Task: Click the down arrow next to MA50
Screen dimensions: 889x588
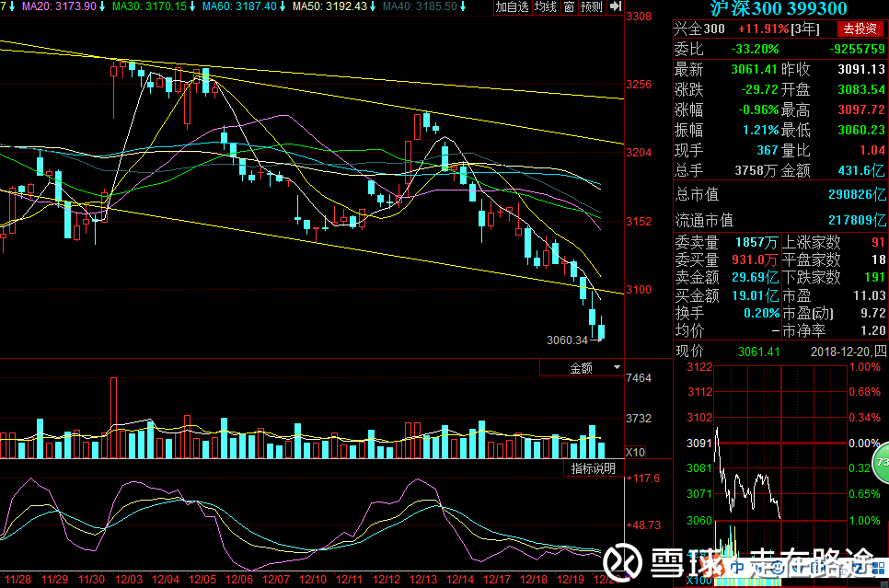Action: 373,6
